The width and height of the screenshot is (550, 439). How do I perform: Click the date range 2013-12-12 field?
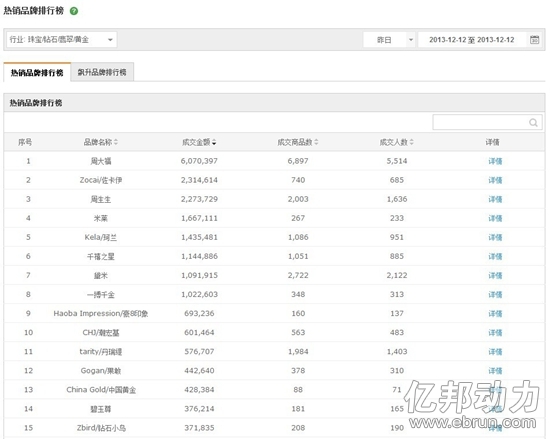point(472,40)
